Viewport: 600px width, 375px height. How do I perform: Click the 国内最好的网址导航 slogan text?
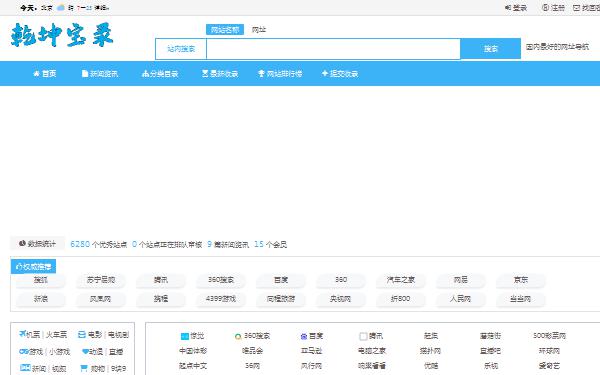pos(557,47)
